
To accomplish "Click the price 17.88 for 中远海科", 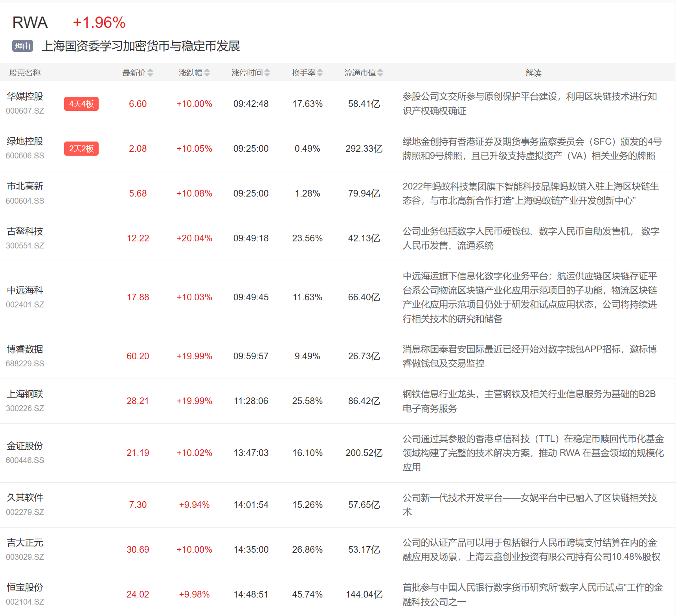I will click(x=138, y=297).
